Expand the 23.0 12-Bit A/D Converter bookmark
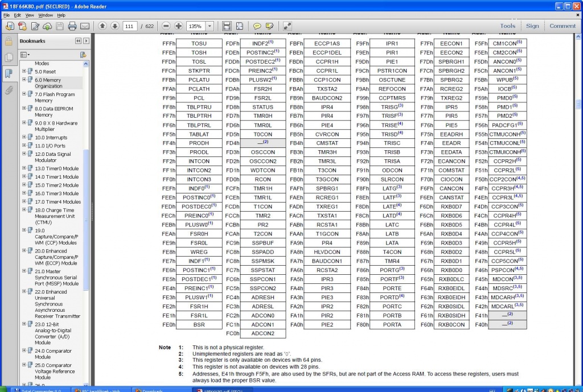Screen dimensions: 583x392 (24, 324)
